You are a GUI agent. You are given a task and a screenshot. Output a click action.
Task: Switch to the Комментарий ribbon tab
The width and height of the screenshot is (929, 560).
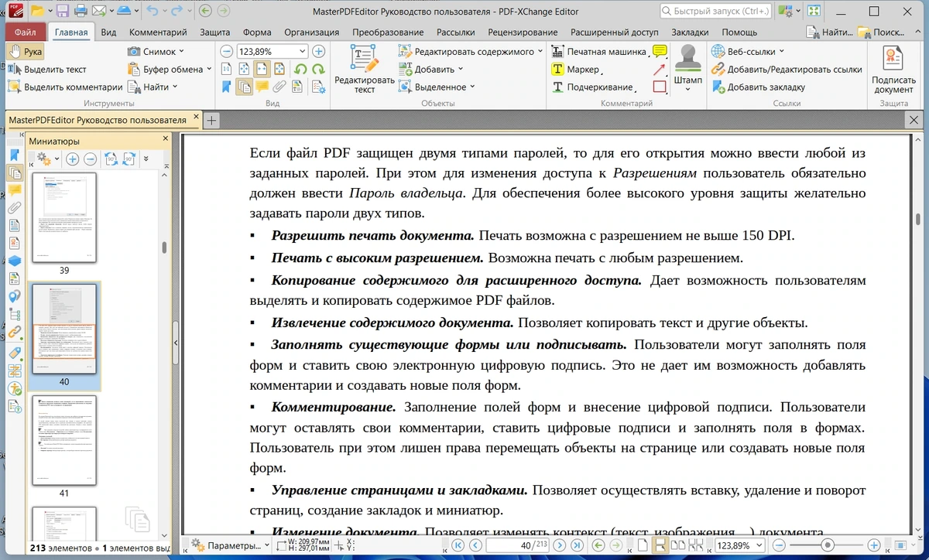tap(158, 32)
